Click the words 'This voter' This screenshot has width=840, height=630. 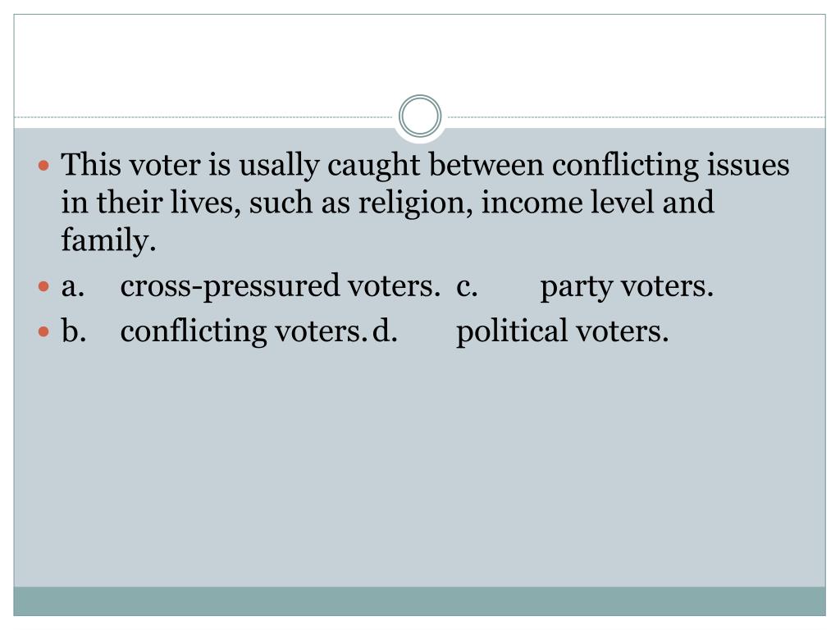click(x=130, y=164)
